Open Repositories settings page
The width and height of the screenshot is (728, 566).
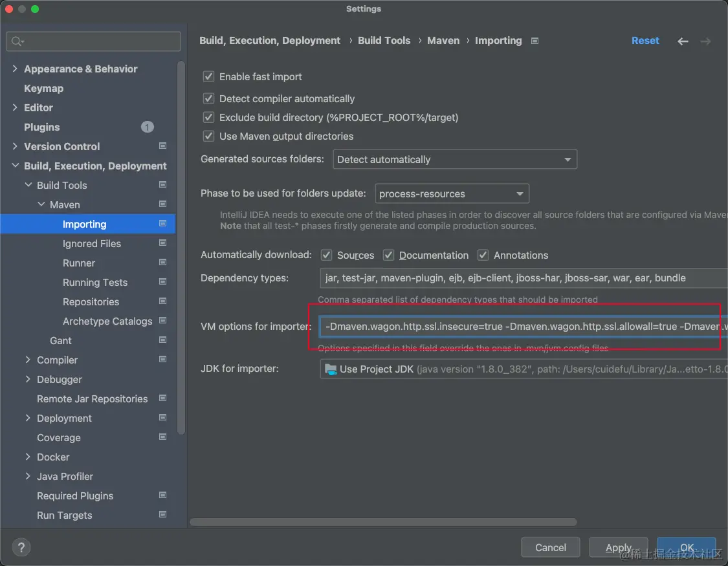coord(91,302)
